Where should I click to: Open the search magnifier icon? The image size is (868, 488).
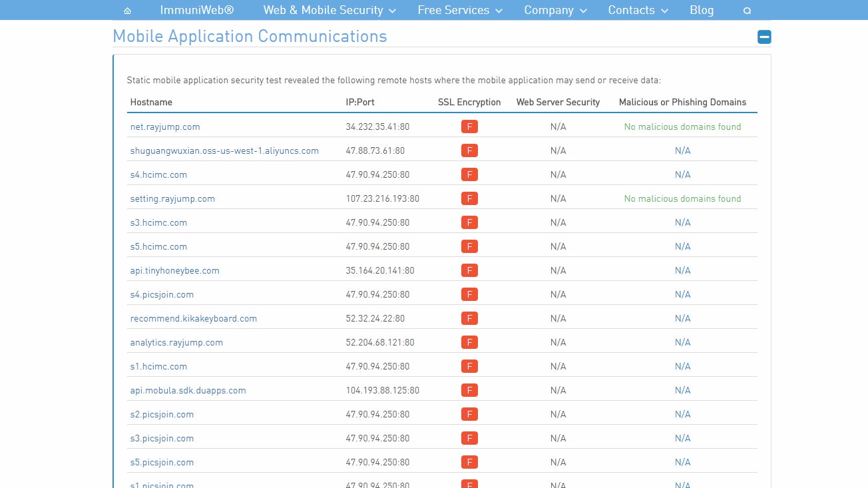(x=747, y=11)
